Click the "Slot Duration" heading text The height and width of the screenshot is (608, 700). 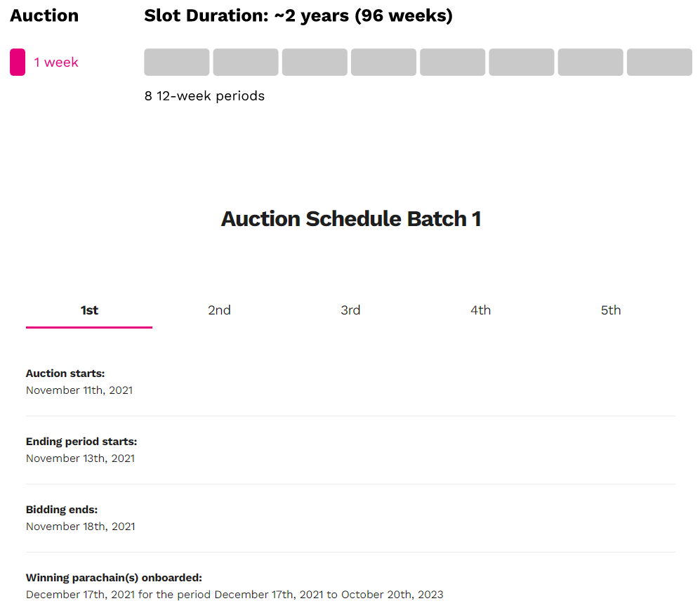(298, 15)
